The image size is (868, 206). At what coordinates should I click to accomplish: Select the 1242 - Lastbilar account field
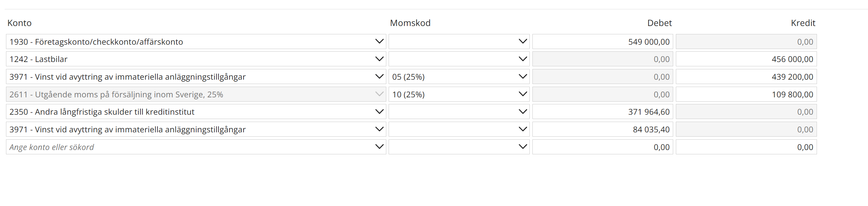pyautogui.click(x=189, y=59)
